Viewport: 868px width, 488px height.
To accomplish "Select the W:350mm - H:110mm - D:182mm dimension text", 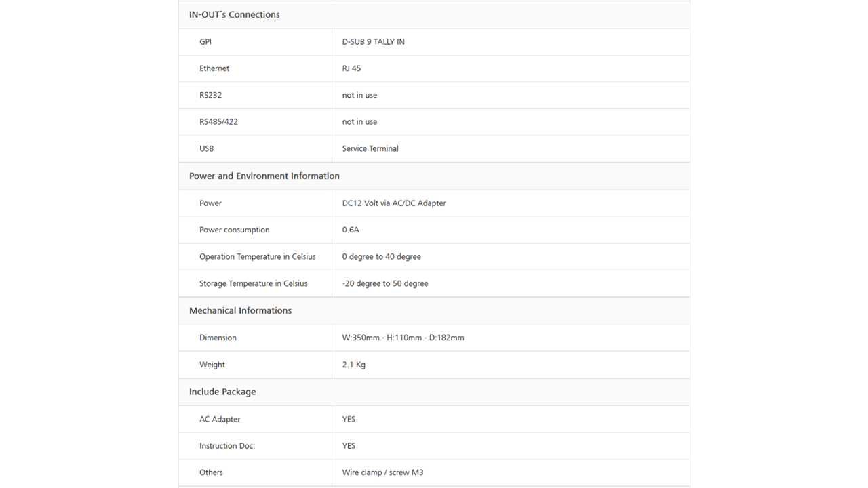I will (403, 338).
